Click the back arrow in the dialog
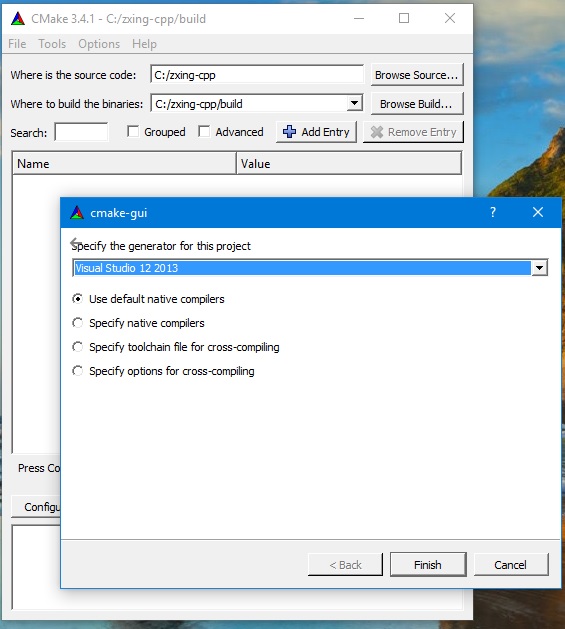This screenshot has width=565, height=629. pyautogui.click(x=75, y=243)
